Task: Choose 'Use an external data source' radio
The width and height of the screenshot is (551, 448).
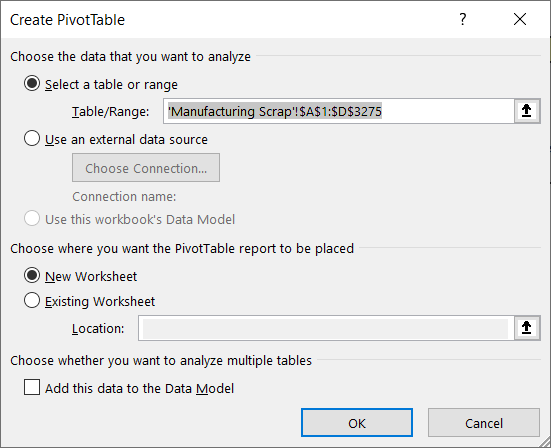Action: [x=32, y=139]
